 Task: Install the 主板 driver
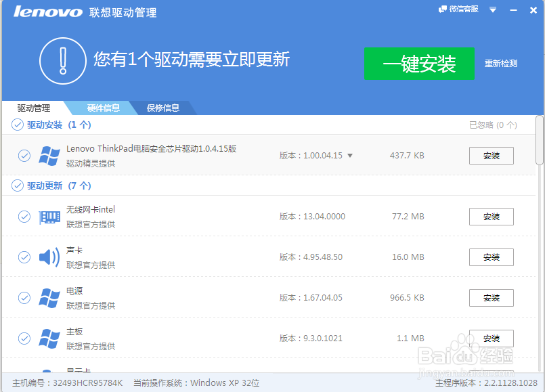click(x=491, y=339)
